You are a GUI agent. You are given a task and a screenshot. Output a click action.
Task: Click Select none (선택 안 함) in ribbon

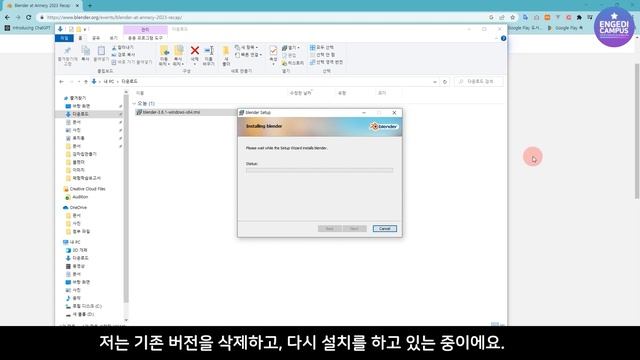click(322, 55)
